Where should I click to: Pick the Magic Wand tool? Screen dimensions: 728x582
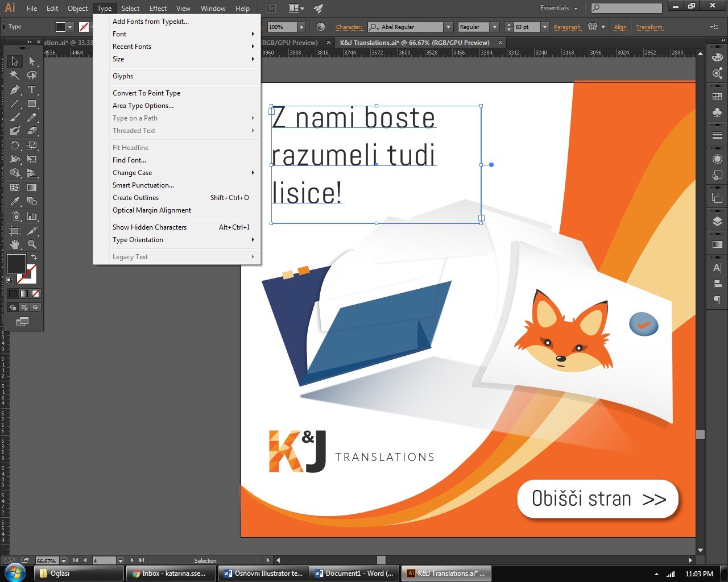tap(15, 76)
